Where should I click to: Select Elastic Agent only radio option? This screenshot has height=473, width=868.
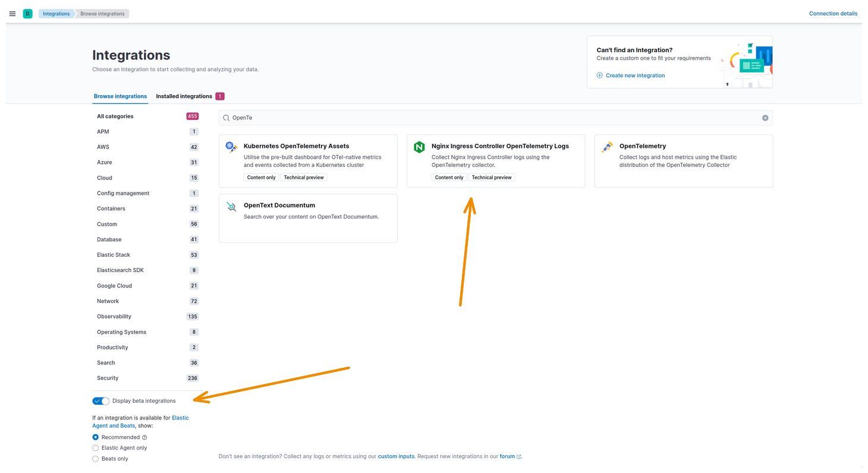pos(96,448)
